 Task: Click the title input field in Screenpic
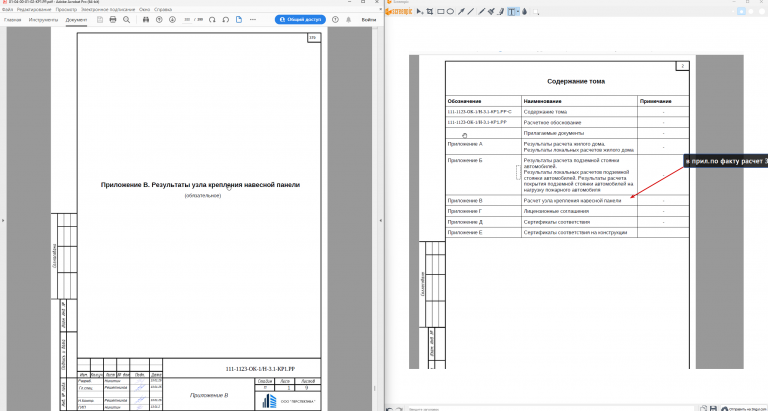(x=551, y=409)
